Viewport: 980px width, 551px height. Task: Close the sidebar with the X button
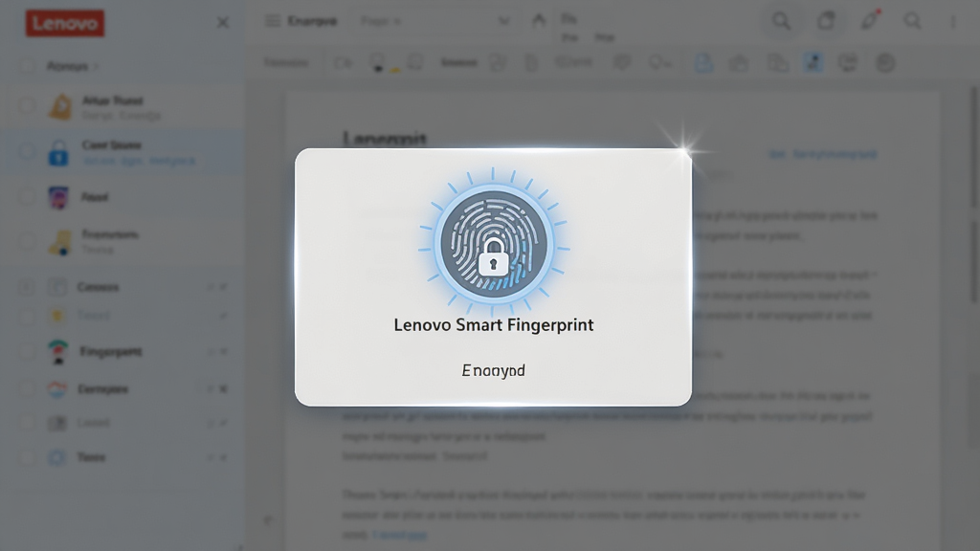click(x=222, y=23)
